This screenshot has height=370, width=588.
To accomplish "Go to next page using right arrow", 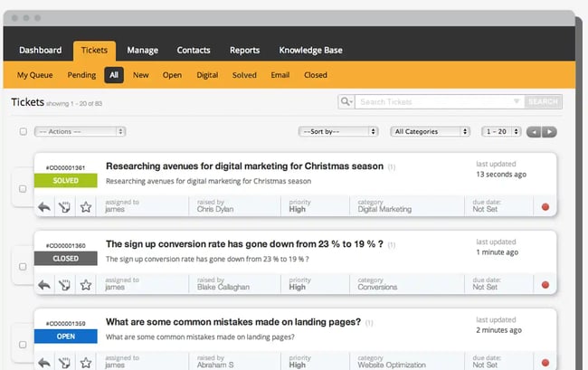I will (x=549, y=132).
